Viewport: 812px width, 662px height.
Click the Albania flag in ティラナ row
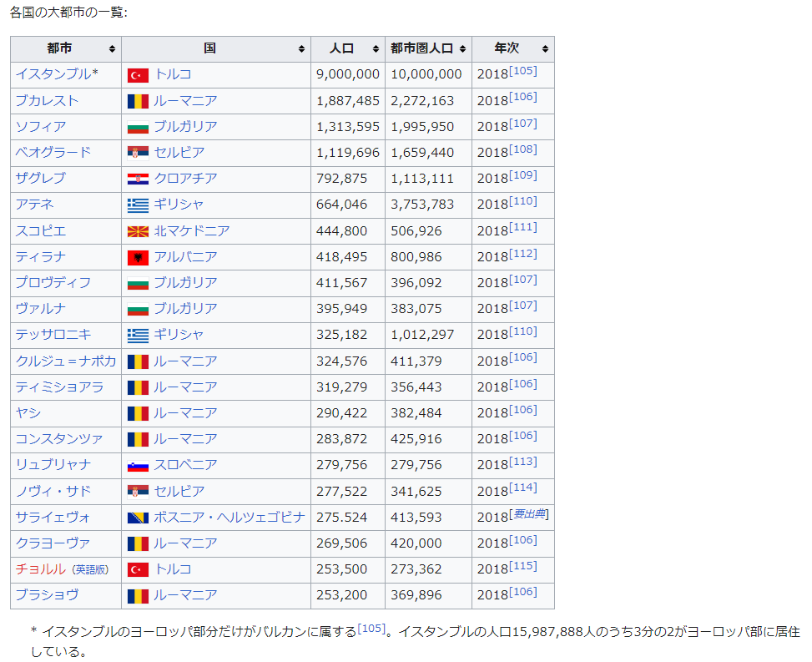138,257
